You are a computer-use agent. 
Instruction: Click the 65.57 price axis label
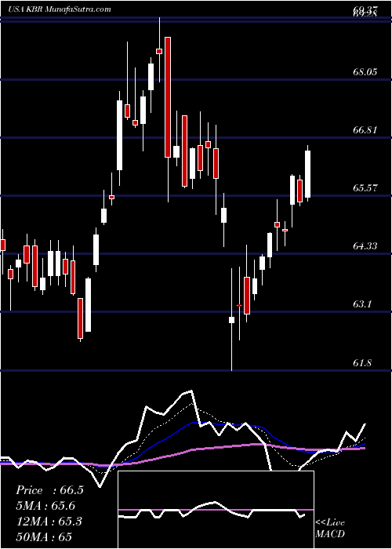click(365, 188)
